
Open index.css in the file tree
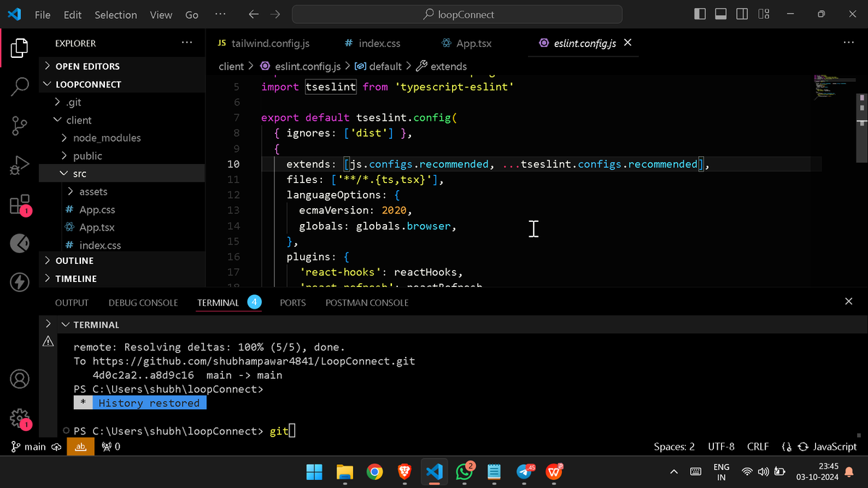[x=122, y=245]
